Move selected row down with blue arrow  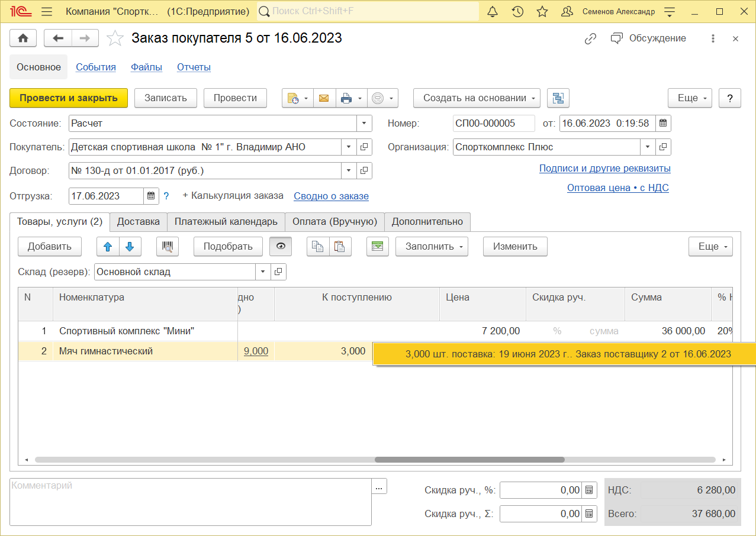point(130,247)
